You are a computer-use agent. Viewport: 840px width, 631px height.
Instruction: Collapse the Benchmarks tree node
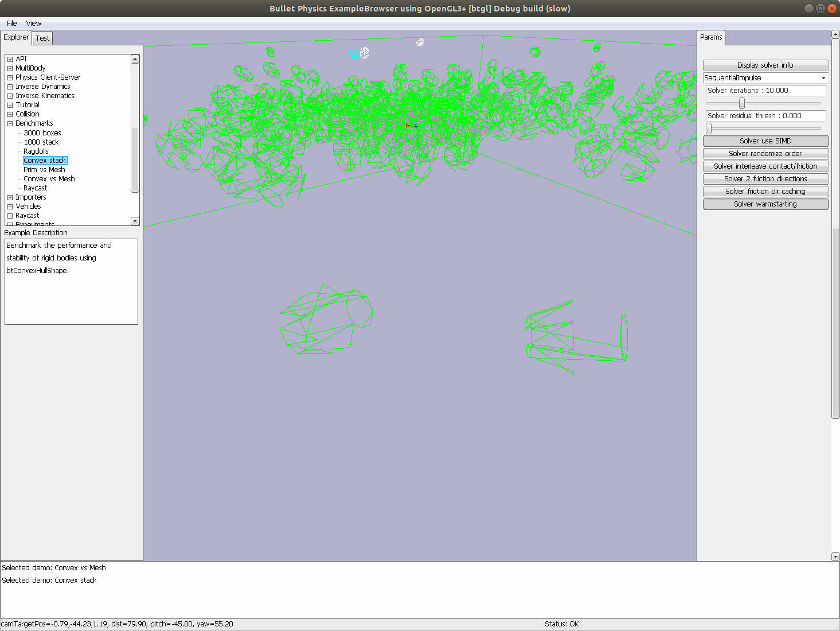coord(9,123)
